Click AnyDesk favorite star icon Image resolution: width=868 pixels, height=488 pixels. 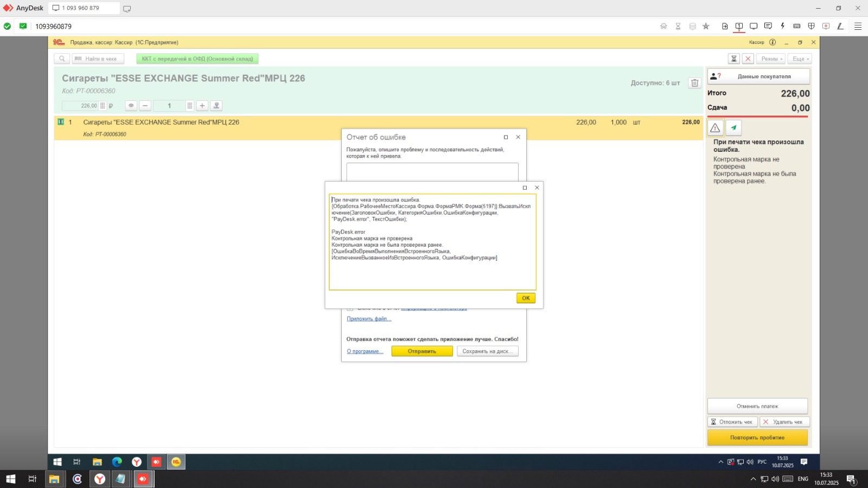point(706,26)
